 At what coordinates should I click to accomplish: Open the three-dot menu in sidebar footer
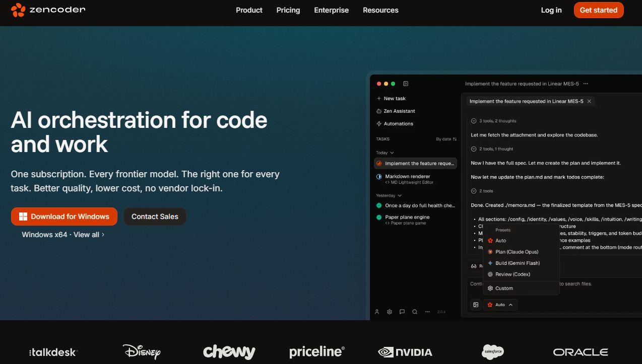point(427,312)
